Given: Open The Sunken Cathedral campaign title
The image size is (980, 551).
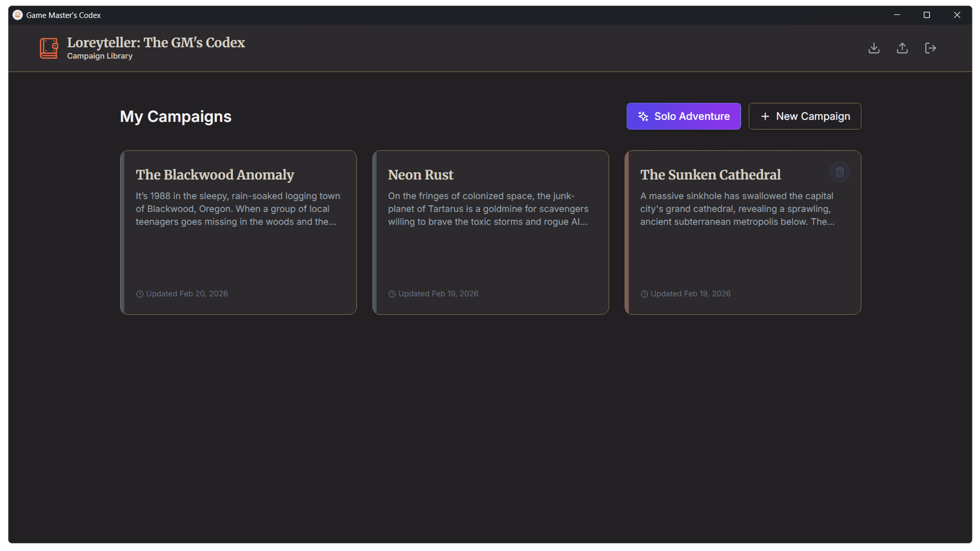Looking at the screenshot, I should [710, 175].
